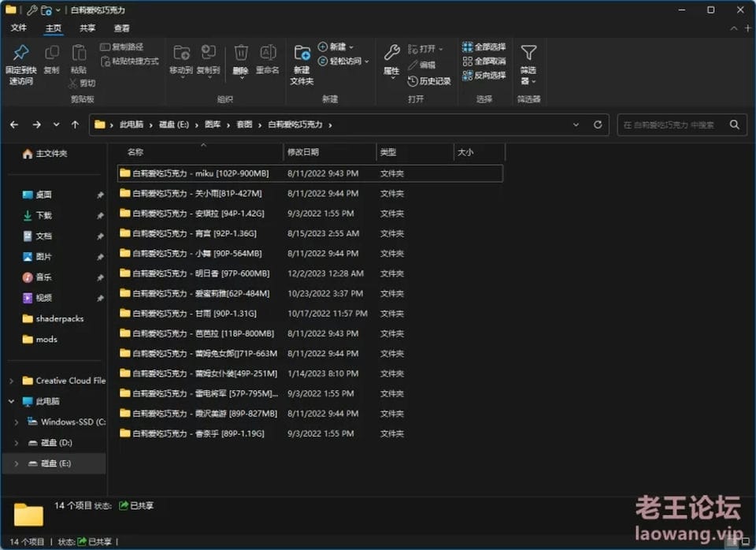Go up one folder level
756x550 pixels.
tap(76, 124)
